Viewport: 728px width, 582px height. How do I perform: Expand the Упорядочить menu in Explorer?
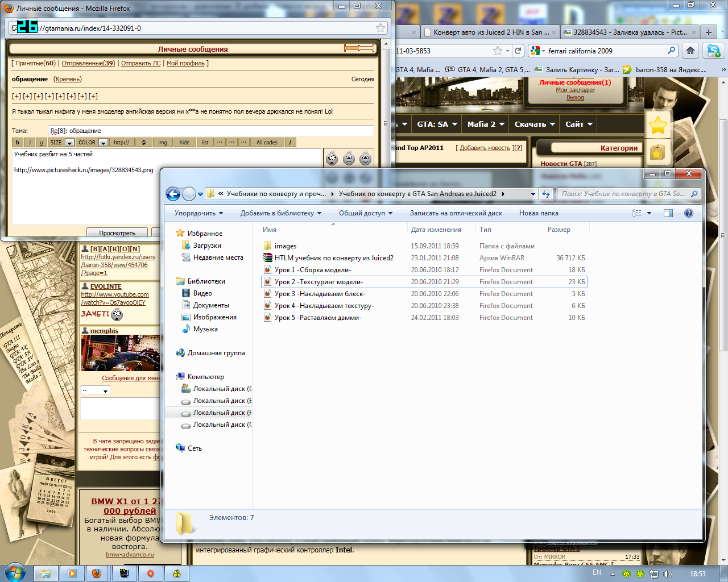pyautogui.click(x=198, y=213)
